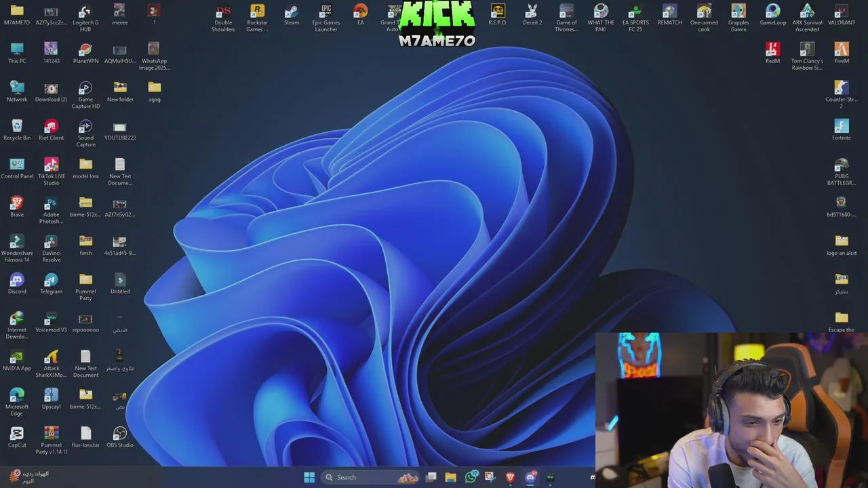The height and width of the screenshot is (488, 868).
Task: Select the This PC icon
Action: [17, 54]
